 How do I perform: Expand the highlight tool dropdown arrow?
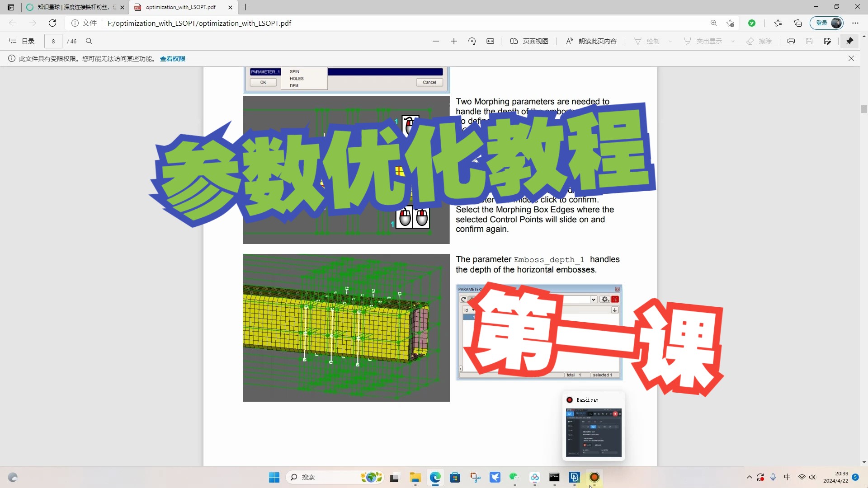point(732,41)
